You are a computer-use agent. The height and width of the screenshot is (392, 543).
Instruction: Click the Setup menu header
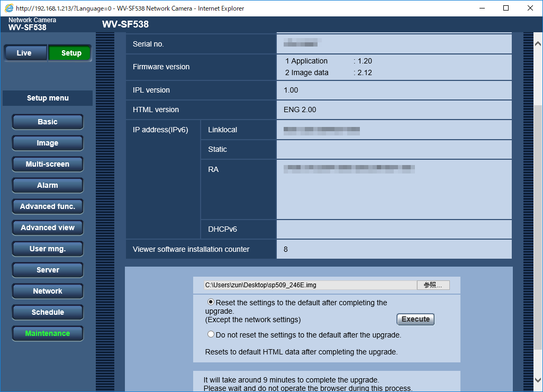click(48, 98)
